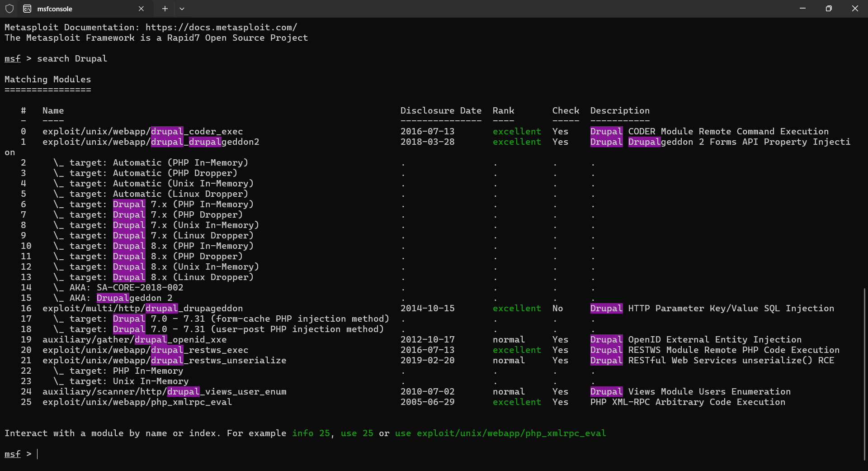Select module name drupal_restws_exec in row 20

[x=146, y=350]
